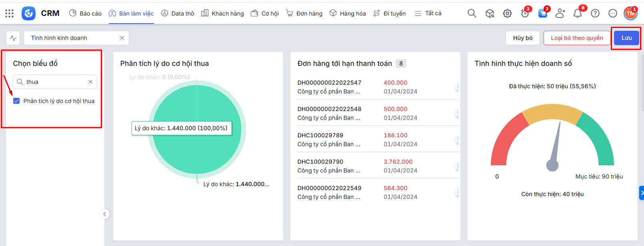Expand the blue right-edge panel arrow

pos(641,193)
